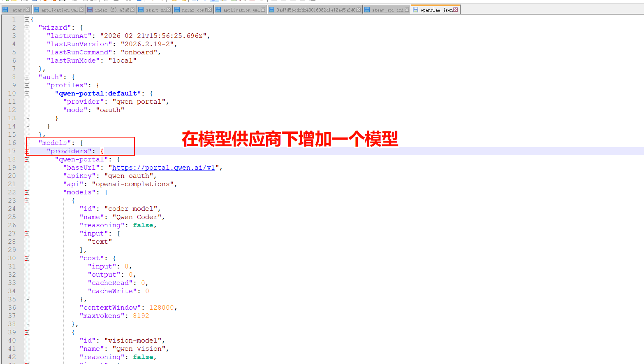644x364 pixels.
Task: Click line number 19 in the margin
Action: coord(12,167)
